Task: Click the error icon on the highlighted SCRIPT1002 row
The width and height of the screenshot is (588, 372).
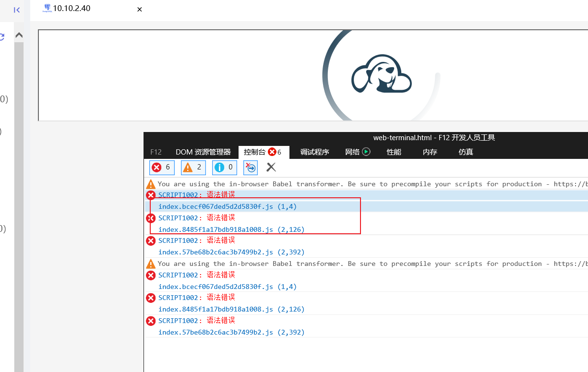Action: point(151,195)
